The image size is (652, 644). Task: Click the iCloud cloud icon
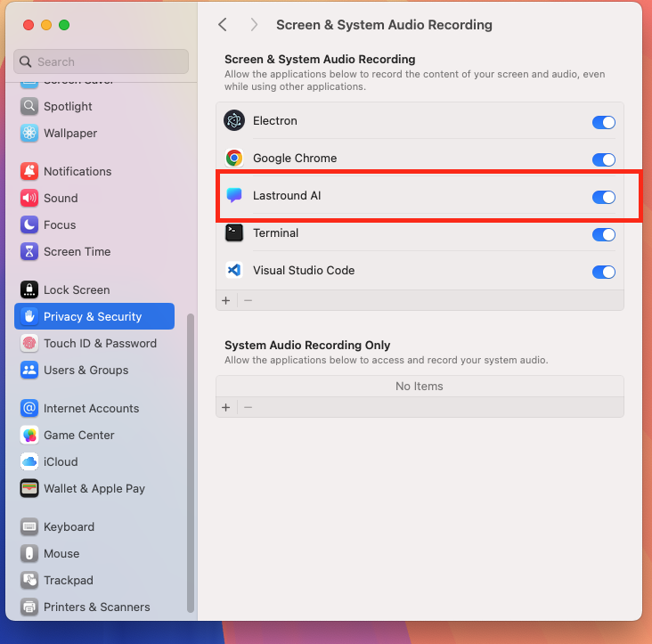coord(29,462)
